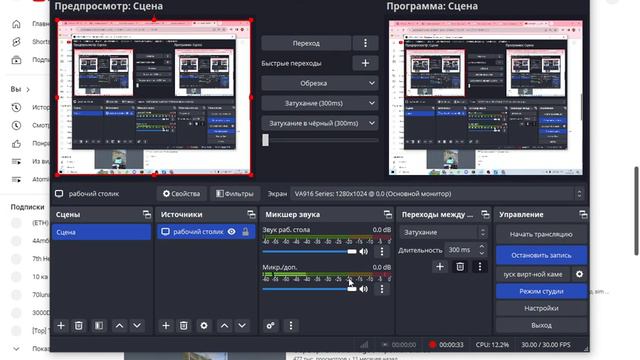Open Свойства for the selected source

(x=182, y=194)
